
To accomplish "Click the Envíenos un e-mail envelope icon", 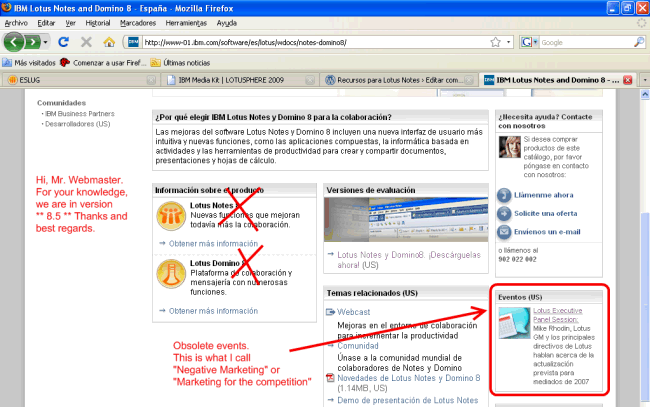I will 504,232.
